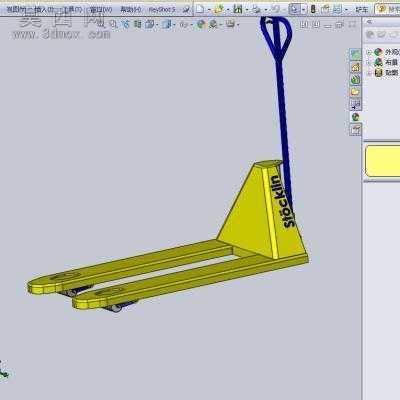
Task: Open the dropdown arrow beside Print
Action: pyautogui.click(x=266, y=10)
